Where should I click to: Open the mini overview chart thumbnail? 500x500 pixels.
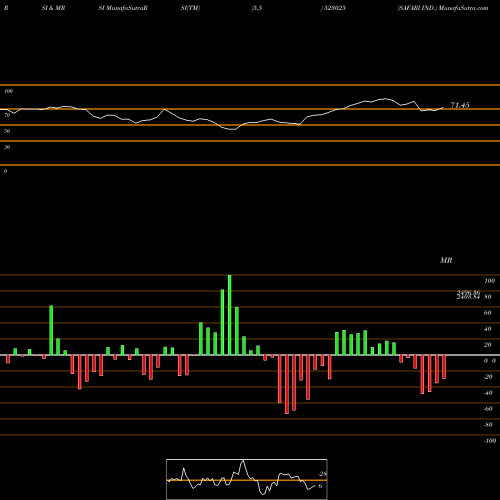point(247,479)
